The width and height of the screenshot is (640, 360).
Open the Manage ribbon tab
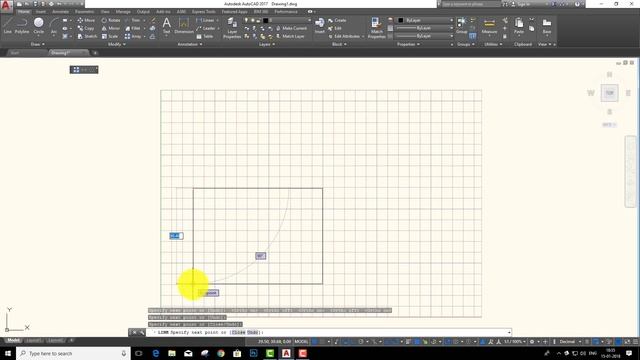[123, 12]
